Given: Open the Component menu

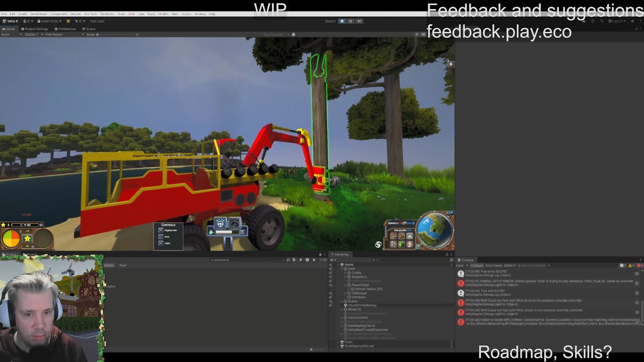Looking at the screenshot, I should (x=58, y=14).
